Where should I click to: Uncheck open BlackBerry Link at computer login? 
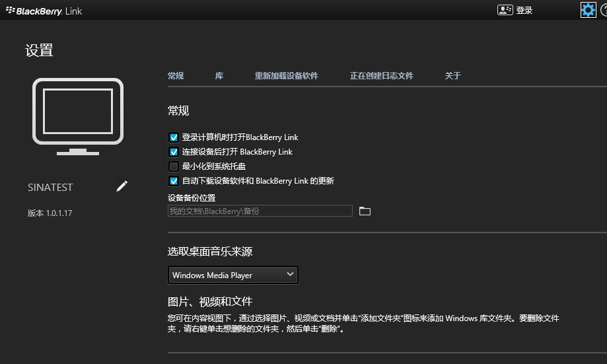click(174, 137)
